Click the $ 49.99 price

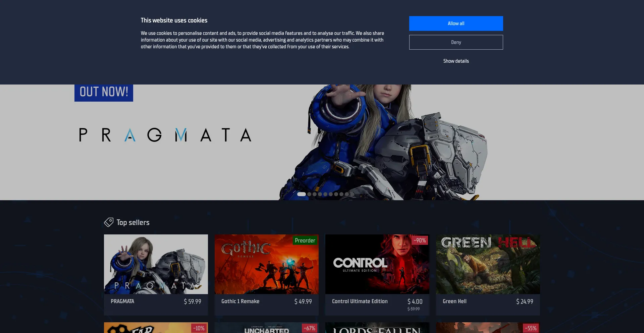[303, 301]
